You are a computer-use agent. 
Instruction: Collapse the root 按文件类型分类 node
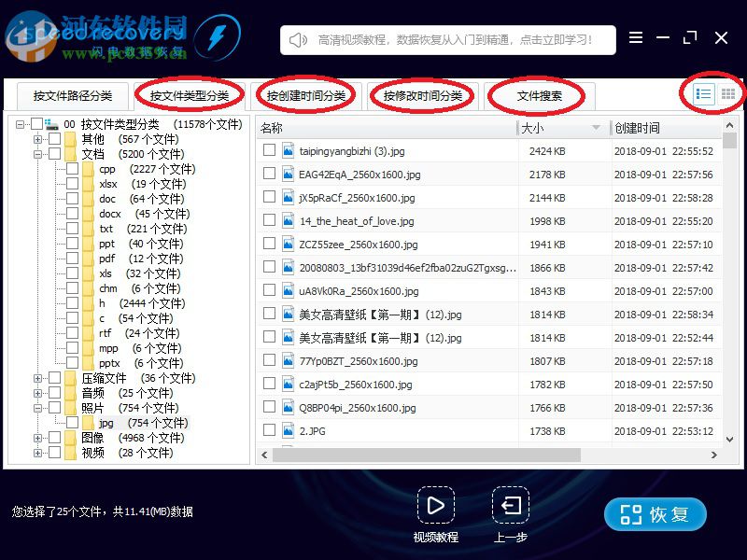[20, 124]
